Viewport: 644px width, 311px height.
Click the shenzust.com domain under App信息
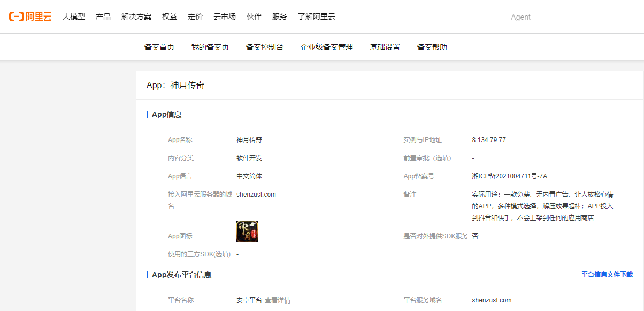click(x=256, y=195)
